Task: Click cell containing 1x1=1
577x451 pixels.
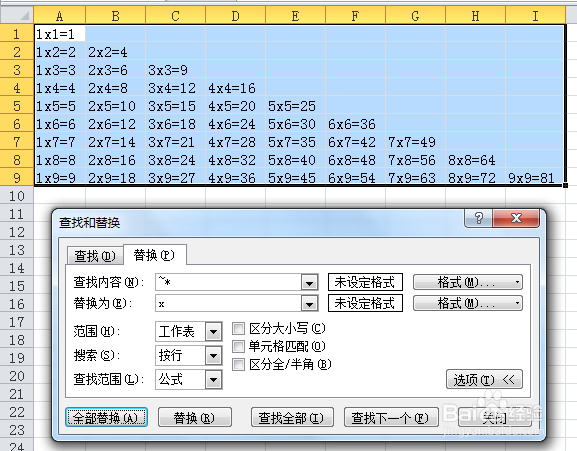Action: (60, 34)
